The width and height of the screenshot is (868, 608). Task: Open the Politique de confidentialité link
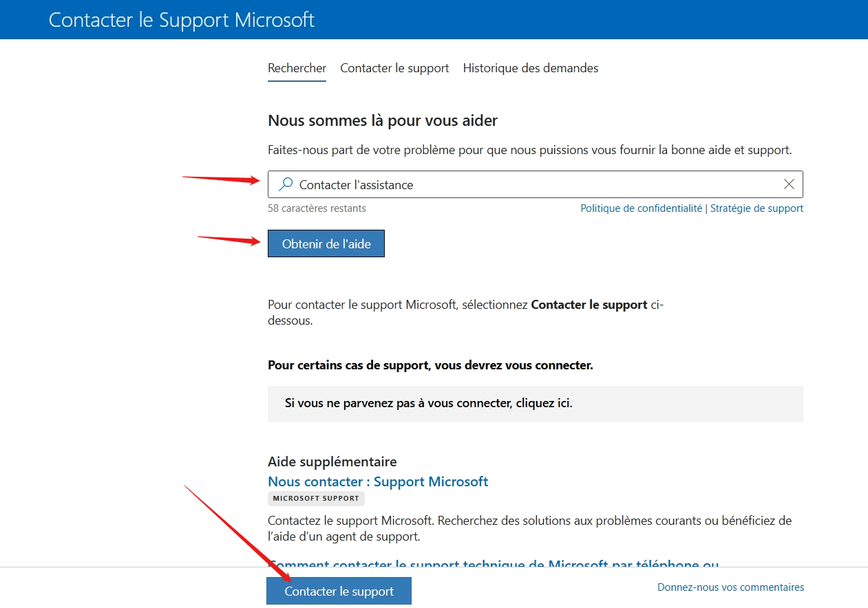[641, 208]
